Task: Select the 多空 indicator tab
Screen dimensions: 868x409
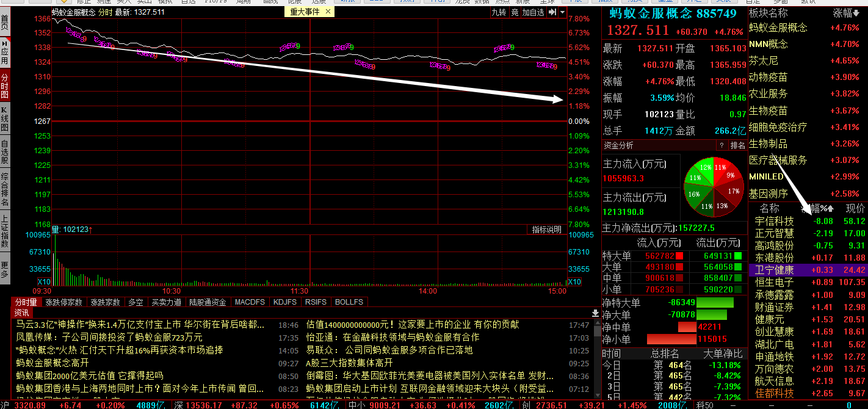Action: [x=136, y=302]
